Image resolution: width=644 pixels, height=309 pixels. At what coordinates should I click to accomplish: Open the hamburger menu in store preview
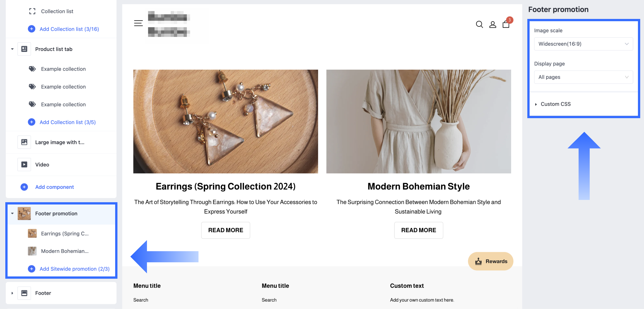[x=138, y=23]
